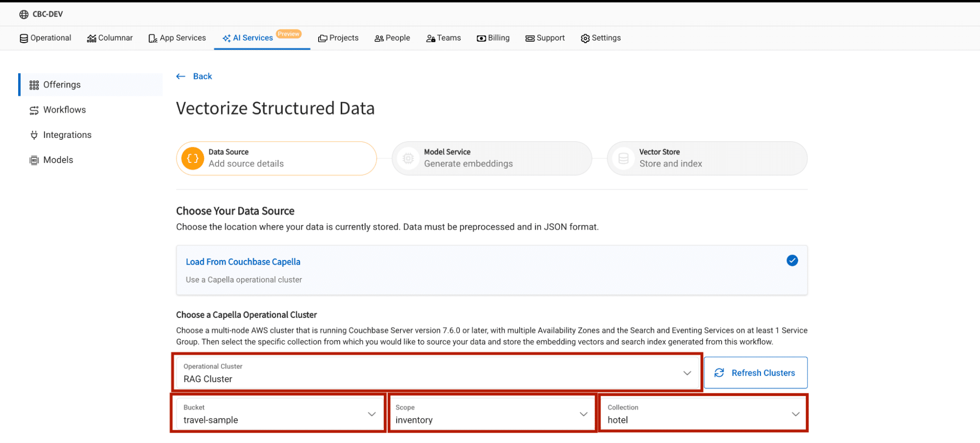Screen dimensions: 980x443
Task: Open the People tab
Action: (392, 38)
